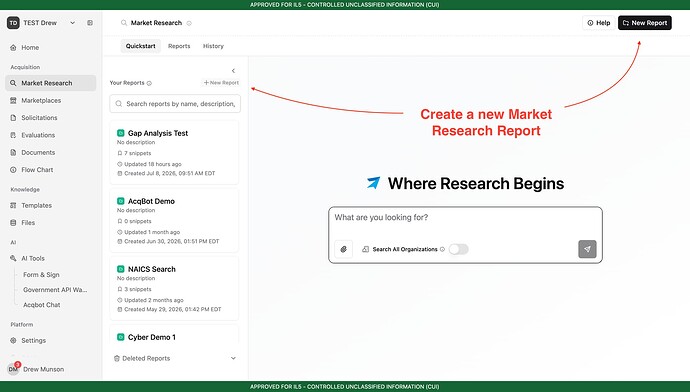Image resolution: width=690 pixels, height=392 pixels.
Task: Select Market Research in the sidebar
Action: point(51,83)
